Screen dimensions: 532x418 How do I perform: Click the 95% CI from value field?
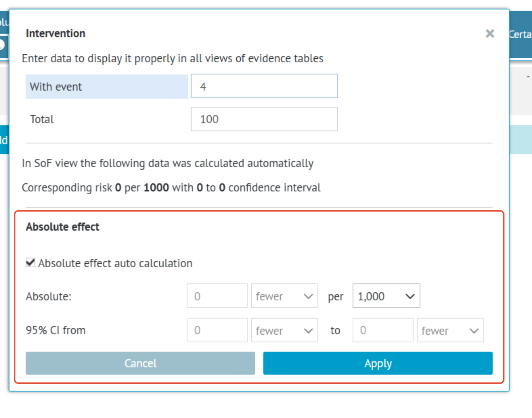tap(217, 330)
